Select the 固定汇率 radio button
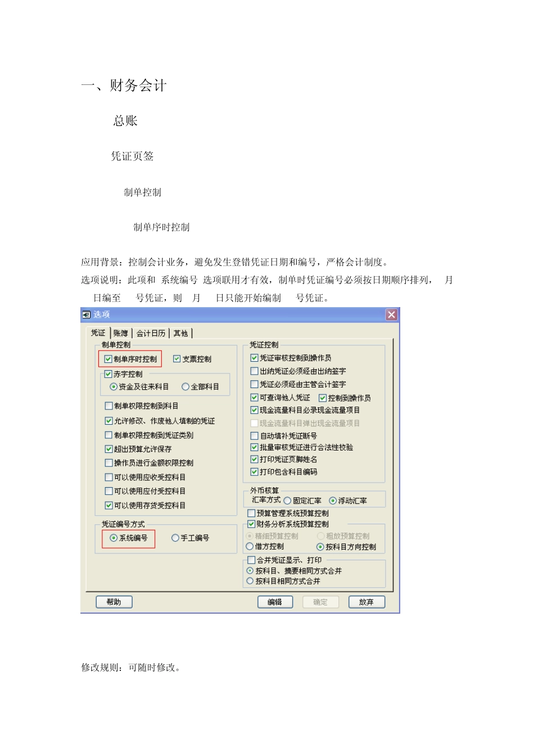The height and width of the screenshot is (756, 534). pos(287,501)
